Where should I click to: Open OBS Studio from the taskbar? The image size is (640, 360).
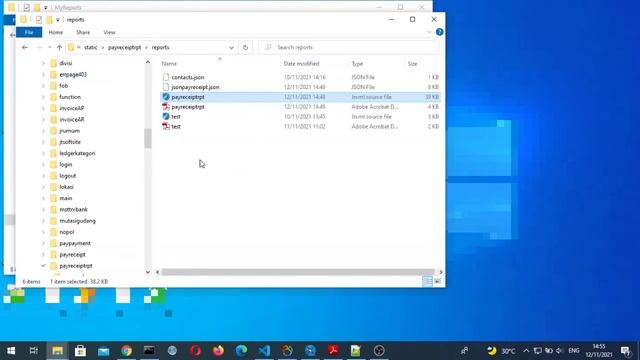[x=379, y=351]
